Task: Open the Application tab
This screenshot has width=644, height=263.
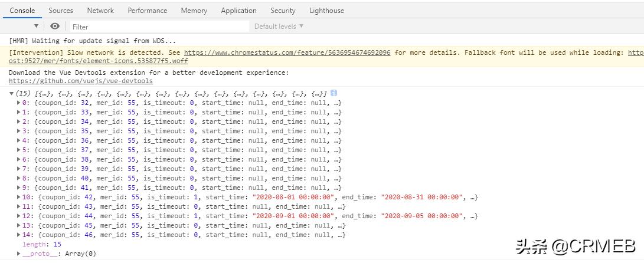Action: [238, 11]
